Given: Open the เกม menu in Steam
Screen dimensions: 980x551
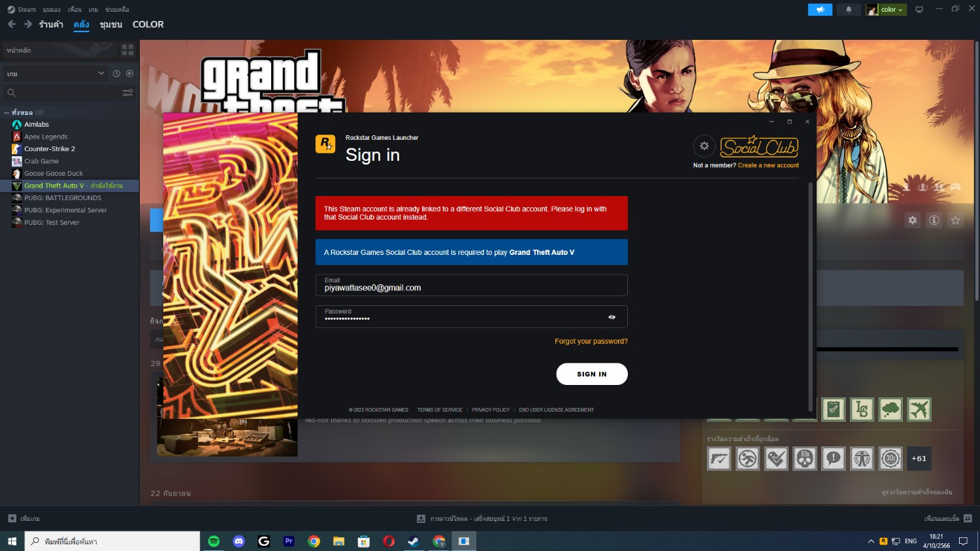Looking at the screenshot, I should click(93, 9).
